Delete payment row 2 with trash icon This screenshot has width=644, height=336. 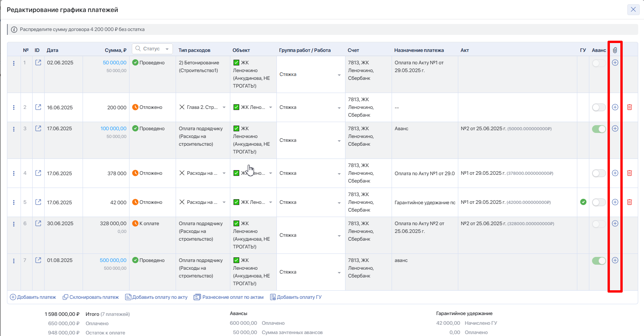pyautogui.click(x=629, y=107)
